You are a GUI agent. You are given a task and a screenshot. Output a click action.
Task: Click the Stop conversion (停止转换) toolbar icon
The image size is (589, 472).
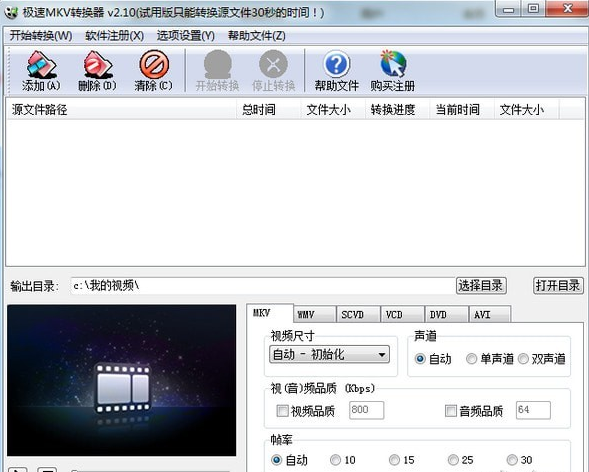[273, 71]
